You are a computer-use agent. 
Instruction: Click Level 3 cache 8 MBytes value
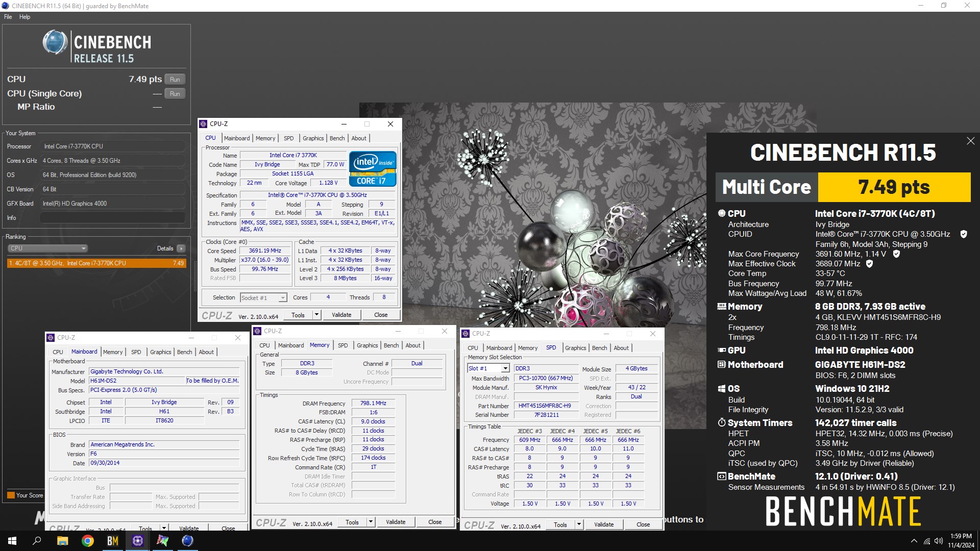(346, 278)
